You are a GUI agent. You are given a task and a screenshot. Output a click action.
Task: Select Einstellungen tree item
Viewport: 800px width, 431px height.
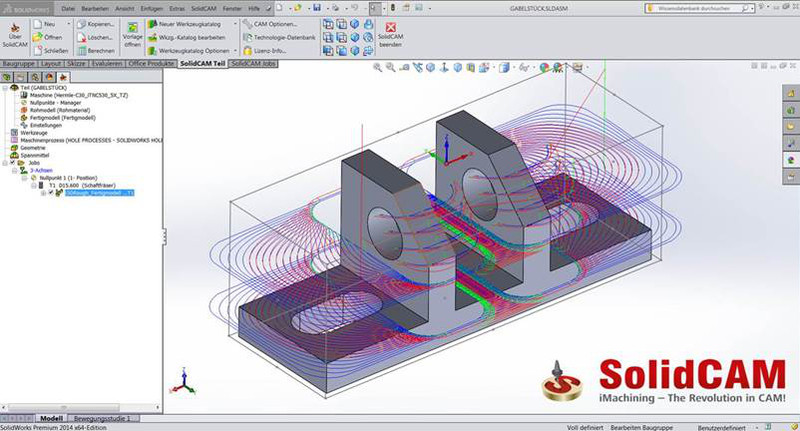[45, 125]
